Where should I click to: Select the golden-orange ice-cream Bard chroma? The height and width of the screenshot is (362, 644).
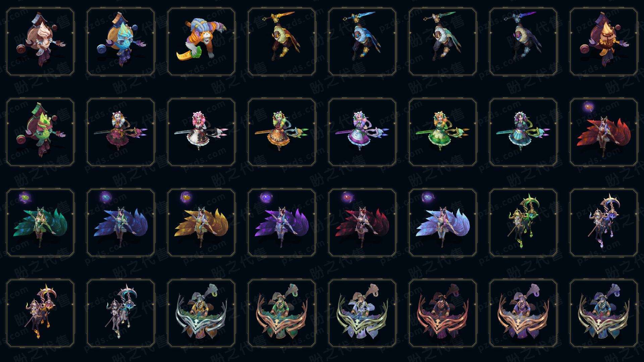[604, 42]
